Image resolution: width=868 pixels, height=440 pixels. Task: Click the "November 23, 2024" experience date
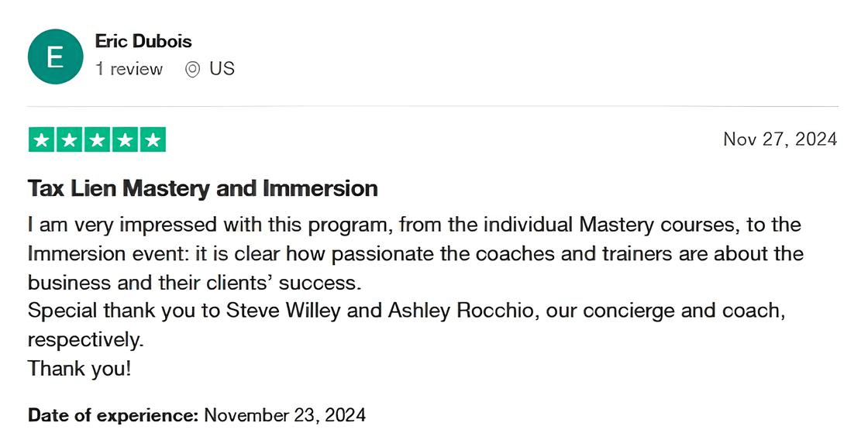click(285, 415)
